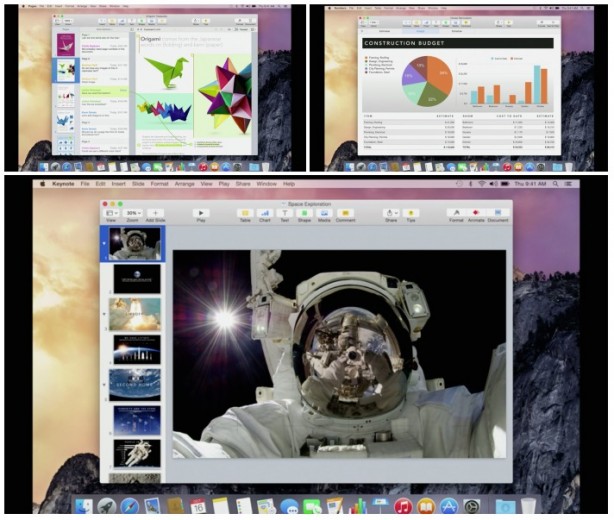Open the Window menu in Keynote menu bar
Screen dimensions: 614x520
pos(266,184)
